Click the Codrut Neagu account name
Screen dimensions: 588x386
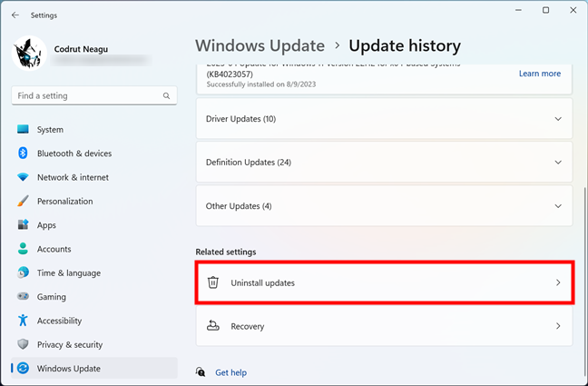[81, 49]
